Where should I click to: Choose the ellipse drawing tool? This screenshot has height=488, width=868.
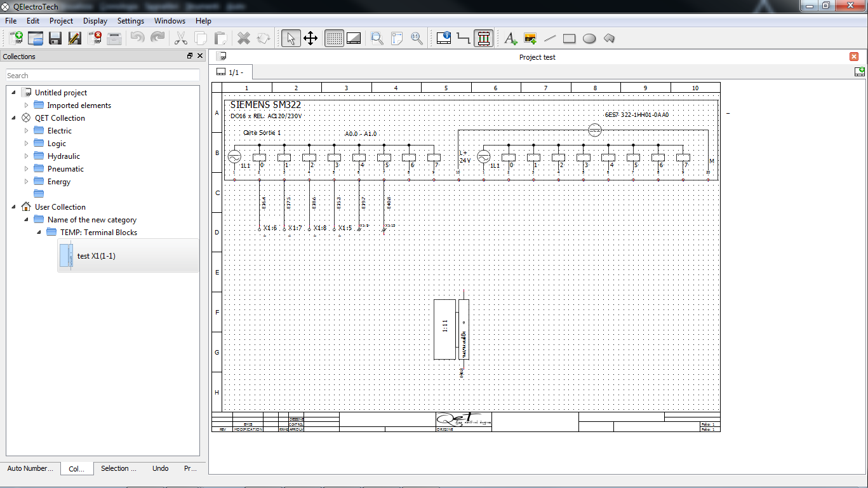(x=589, y=38)
